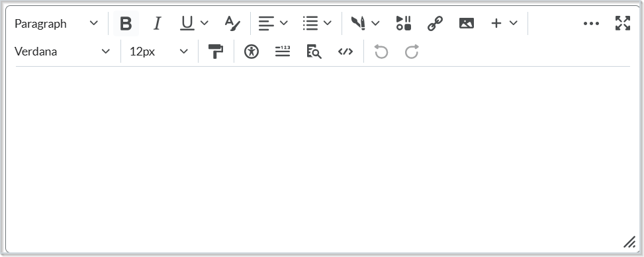Click the Insert Quicklink chain icon
This screenshot has width=644, height=257.
(435, 23)
